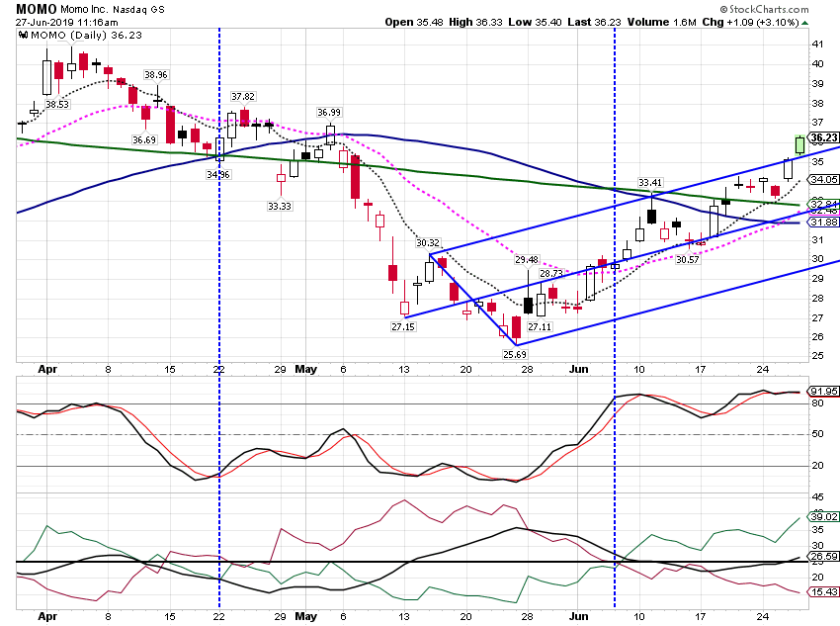Select the 27-Jun-2019 11:16am timestamp
The height and width of the screenshot is (626, 840).
click(x=66, y=23)
